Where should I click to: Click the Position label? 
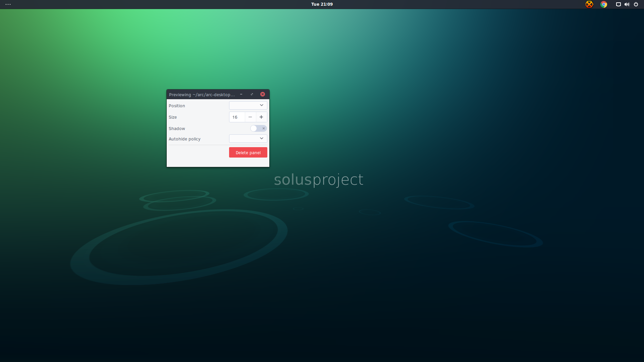pyautogui.click(x=177, y=106)
